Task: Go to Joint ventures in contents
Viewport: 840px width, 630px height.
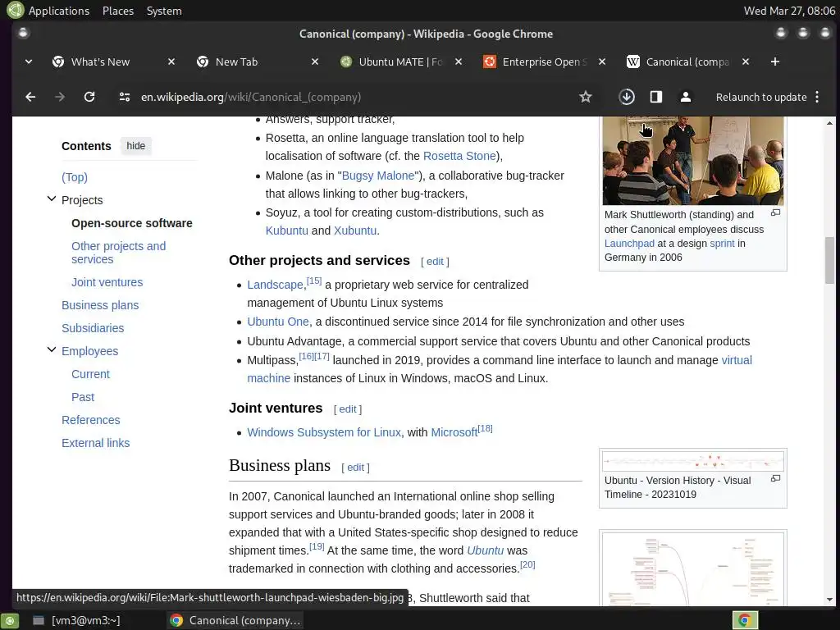Action: 107,282
